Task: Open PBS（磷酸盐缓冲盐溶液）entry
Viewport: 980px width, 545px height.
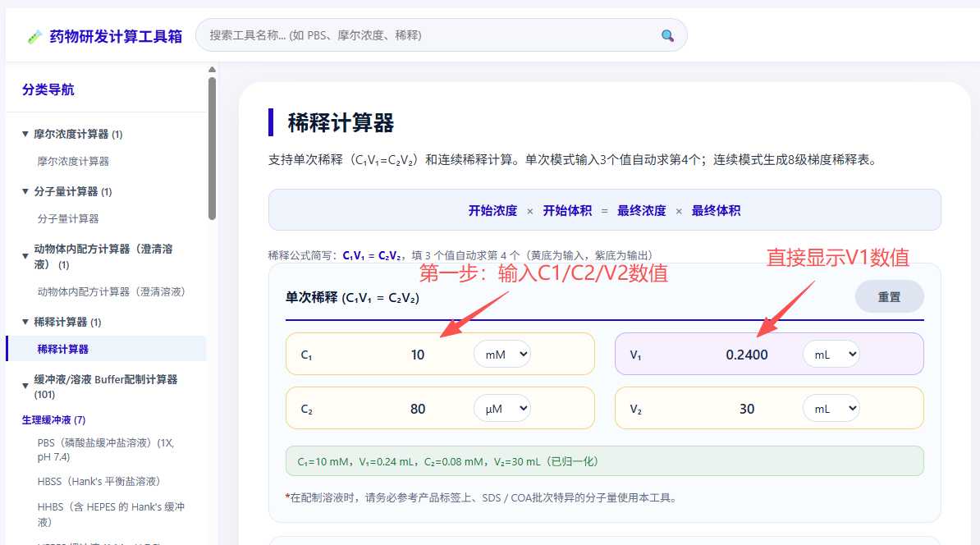Action: [x=106, y=449]
